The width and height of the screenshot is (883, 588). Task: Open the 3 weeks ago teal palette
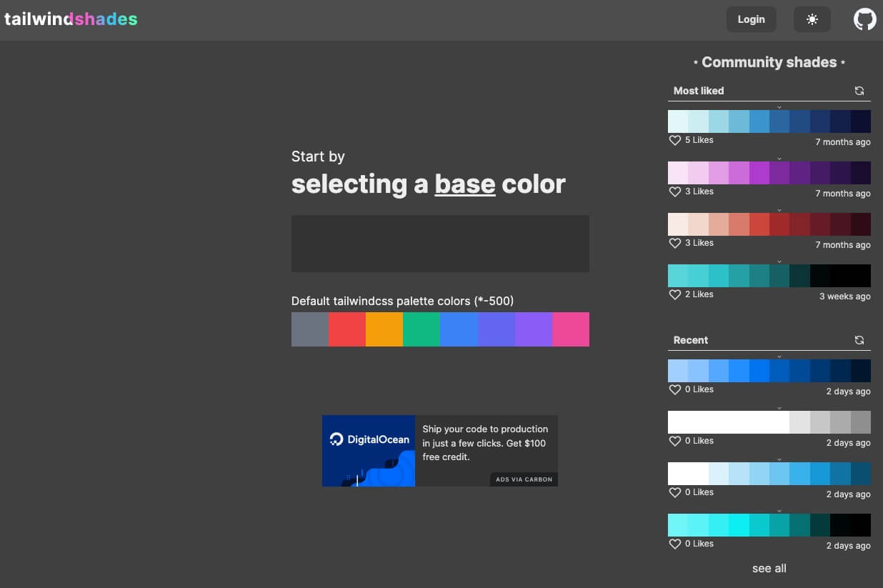click(769, 276)
